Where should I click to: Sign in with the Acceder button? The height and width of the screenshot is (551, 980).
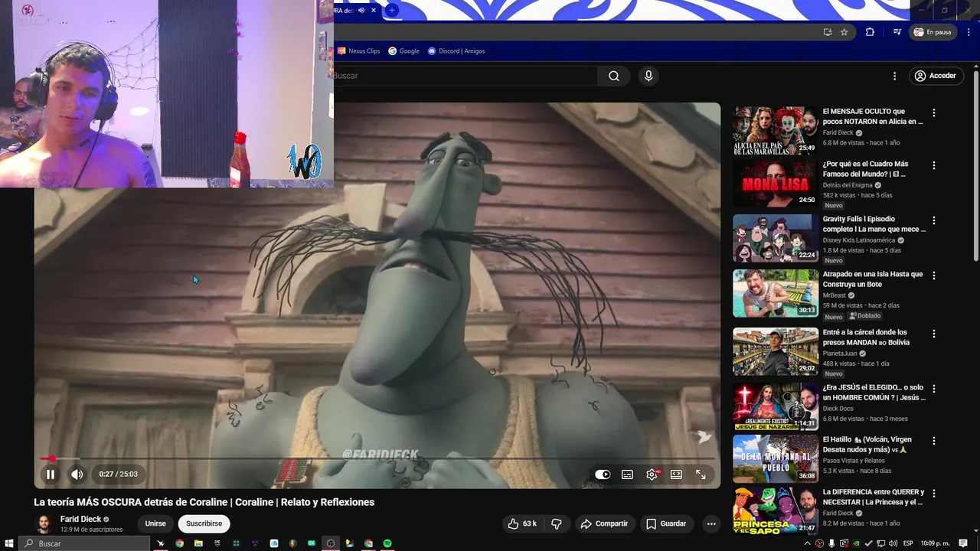935,76
